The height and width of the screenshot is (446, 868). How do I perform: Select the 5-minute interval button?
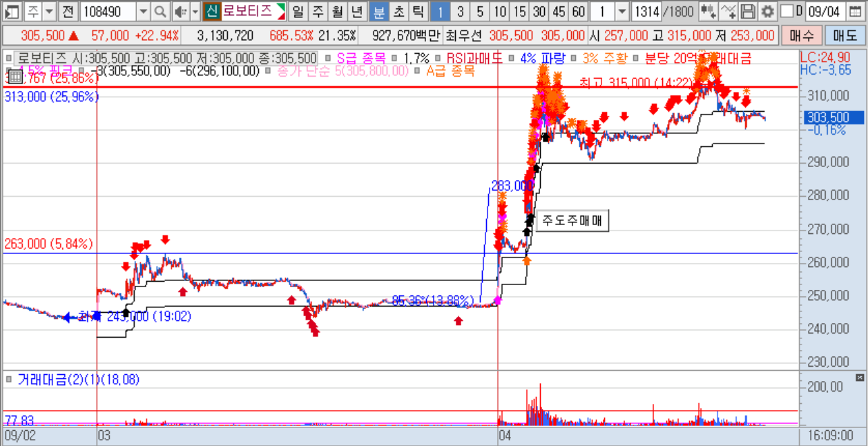[480, 11]
